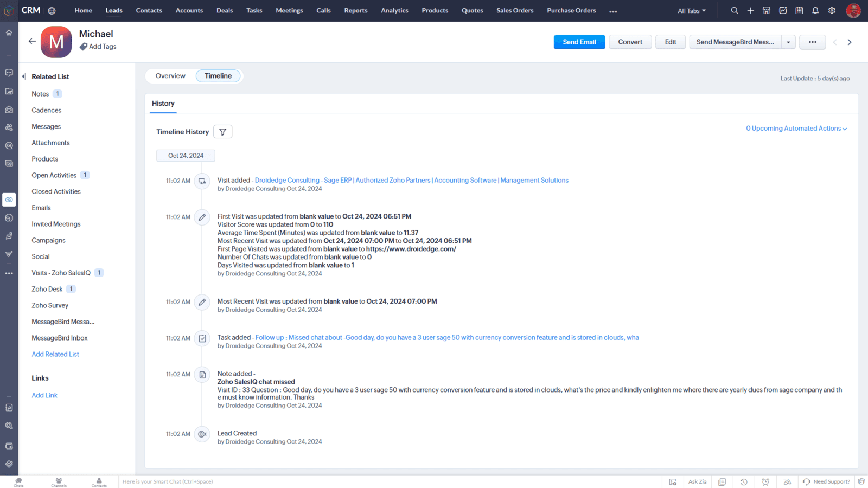Click the at-sign icon in left sidebar

[x=9, y=145]
